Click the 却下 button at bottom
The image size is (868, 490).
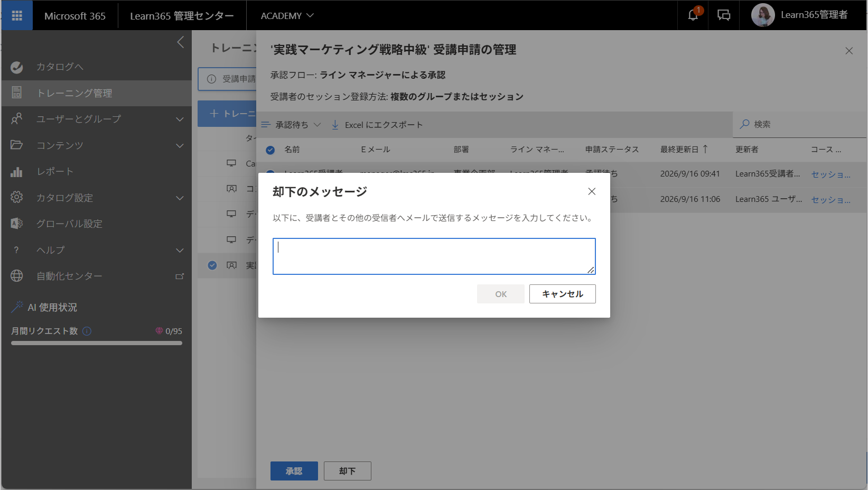tap(348, 471)
